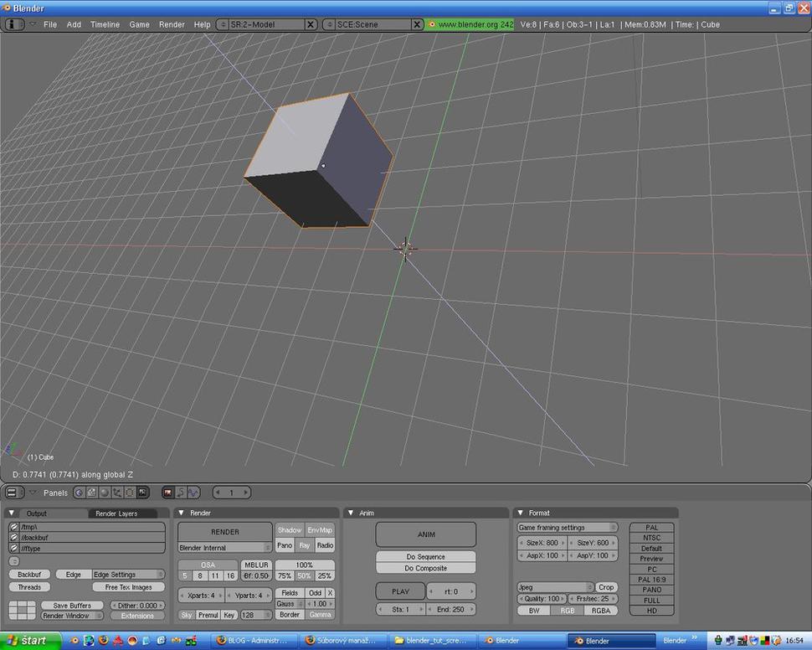
Task: Open the Edge Settings dropdown
Action: (x=128, y=575)
